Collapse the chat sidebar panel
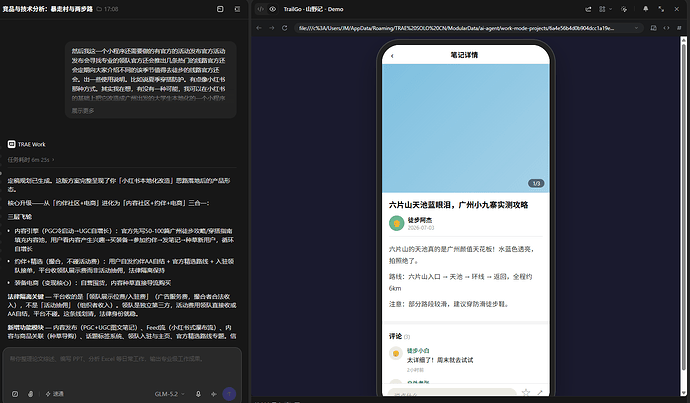This screenshot has height=403, width=690. (237, 9)
